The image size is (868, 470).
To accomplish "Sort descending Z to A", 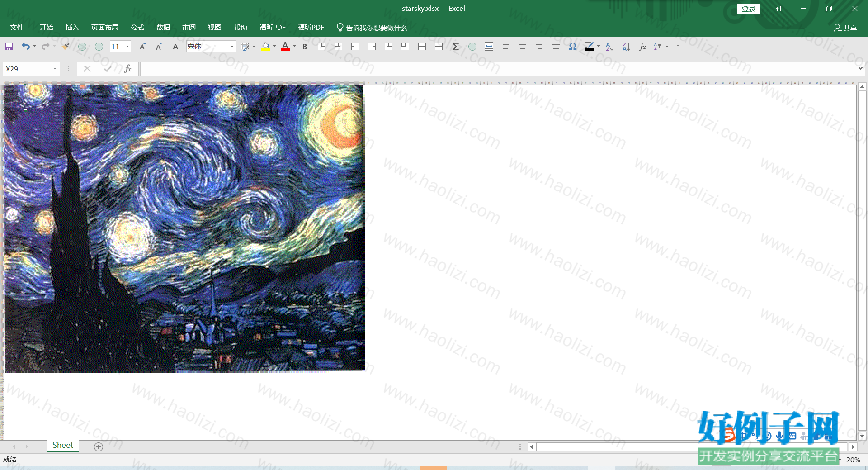I will 626,47.
